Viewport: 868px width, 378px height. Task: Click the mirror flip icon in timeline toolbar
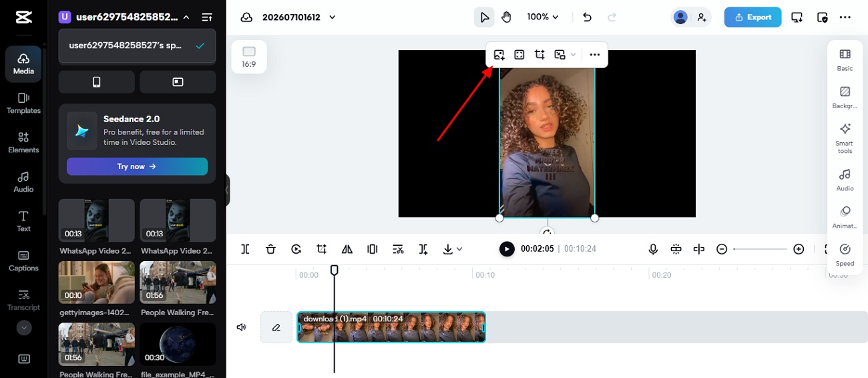click(x=347, y=249)
